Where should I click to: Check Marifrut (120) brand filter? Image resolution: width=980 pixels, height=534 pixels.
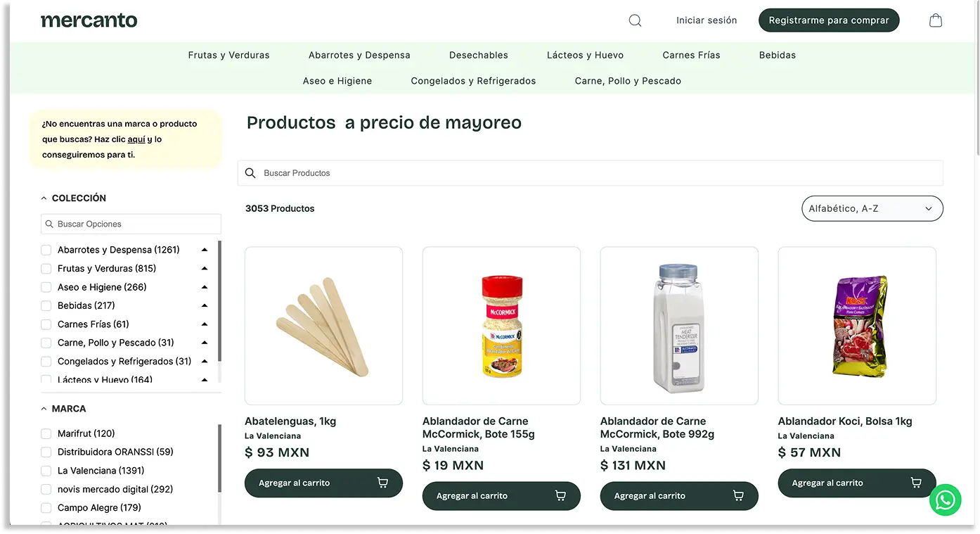click(x=46, y=433)
